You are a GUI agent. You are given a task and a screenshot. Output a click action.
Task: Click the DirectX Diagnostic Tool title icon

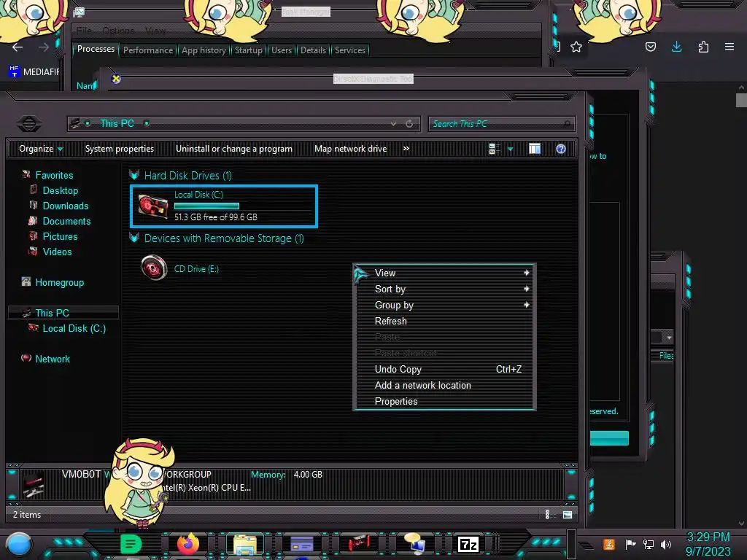[x=116, y=79]
